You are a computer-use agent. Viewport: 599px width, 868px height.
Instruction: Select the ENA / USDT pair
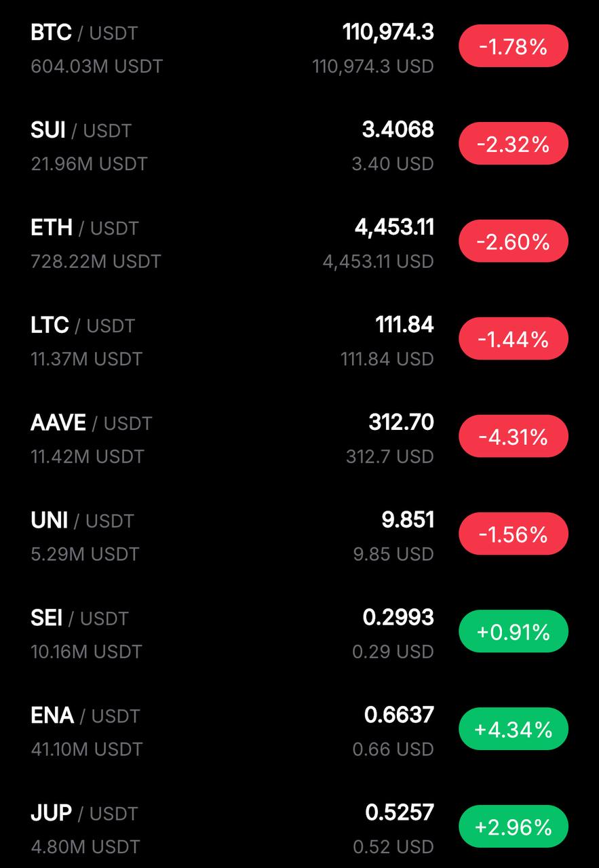[299, 732]
